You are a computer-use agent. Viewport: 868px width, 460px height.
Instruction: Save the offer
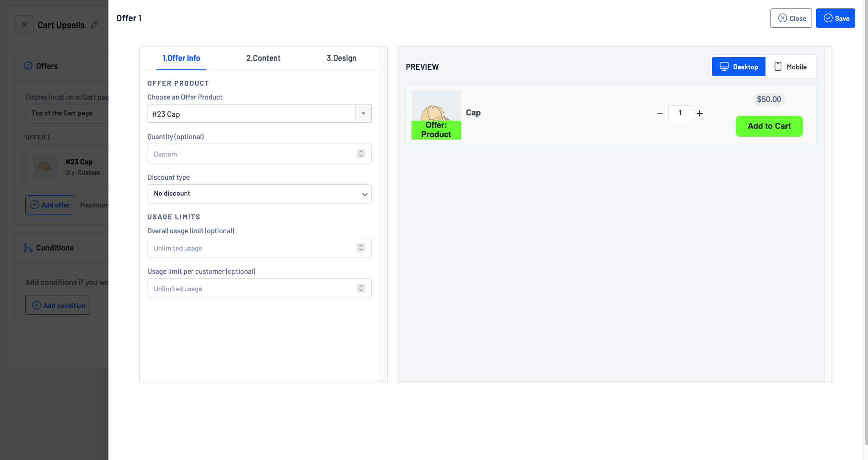click(x=835, y=18)
